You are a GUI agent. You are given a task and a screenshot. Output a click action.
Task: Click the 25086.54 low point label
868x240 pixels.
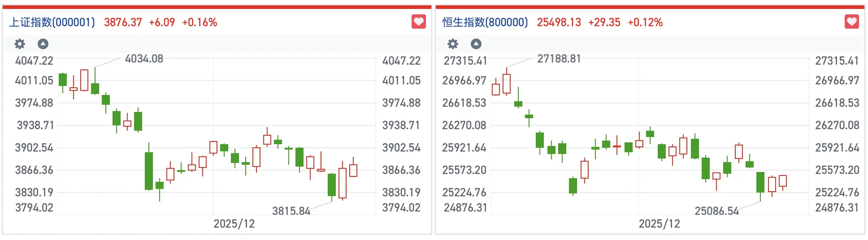(x=716, y=211)
